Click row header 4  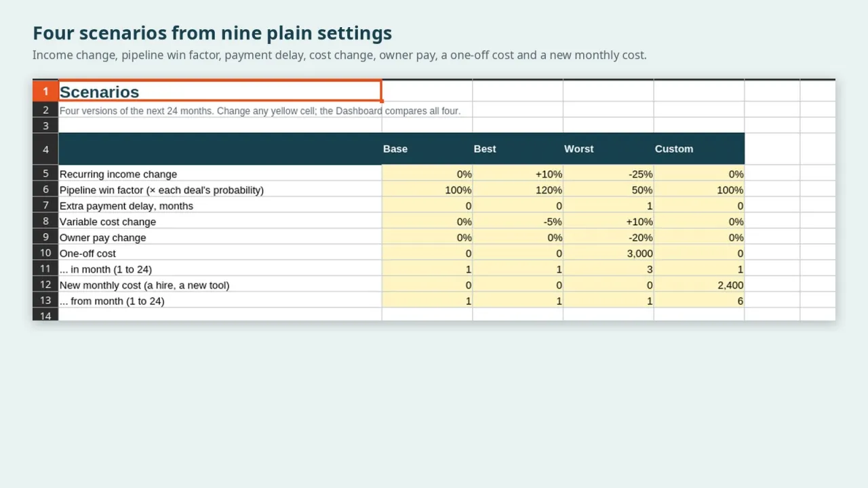pos(45,149)
